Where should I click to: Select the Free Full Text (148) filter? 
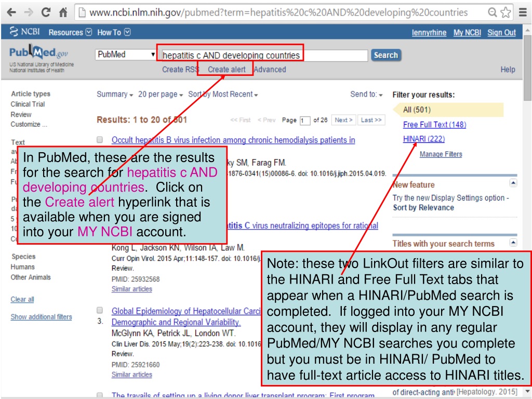click(x=435, y=125)
